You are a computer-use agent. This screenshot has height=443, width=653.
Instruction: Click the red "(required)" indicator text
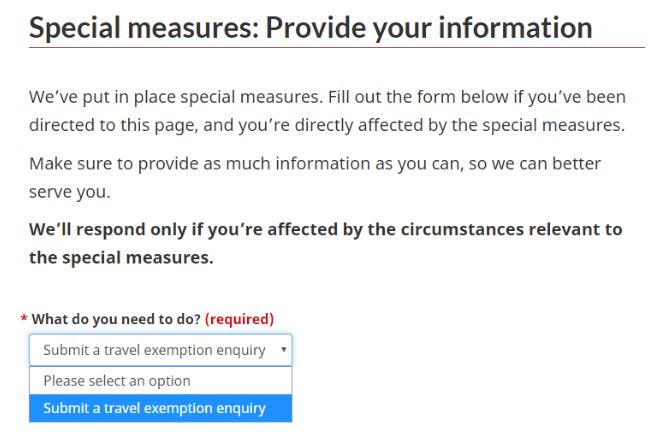239,319
